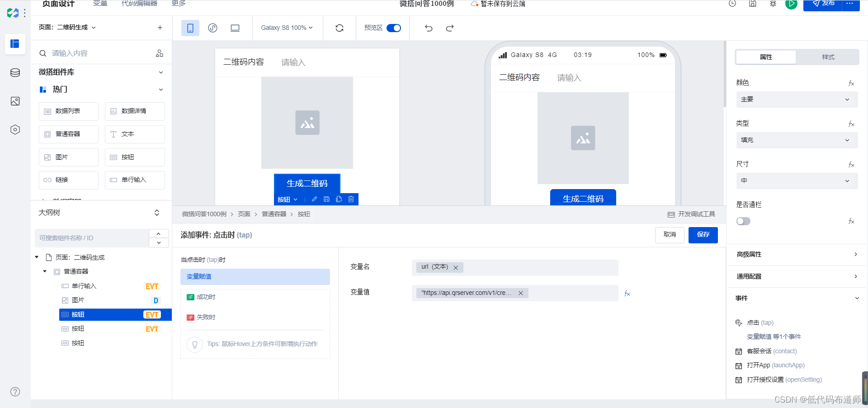Edit the selected button with pencil icon
Screen dimensions: 868x408
(x=315, y=199)
